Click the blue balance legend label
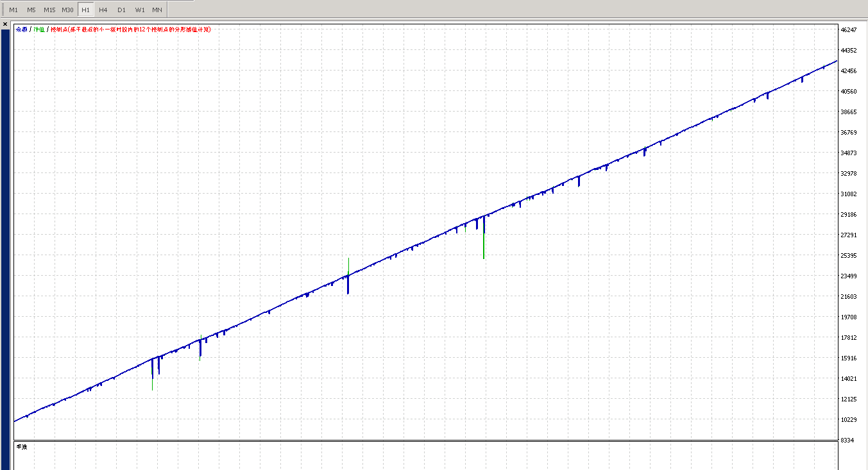 point(22,29)
